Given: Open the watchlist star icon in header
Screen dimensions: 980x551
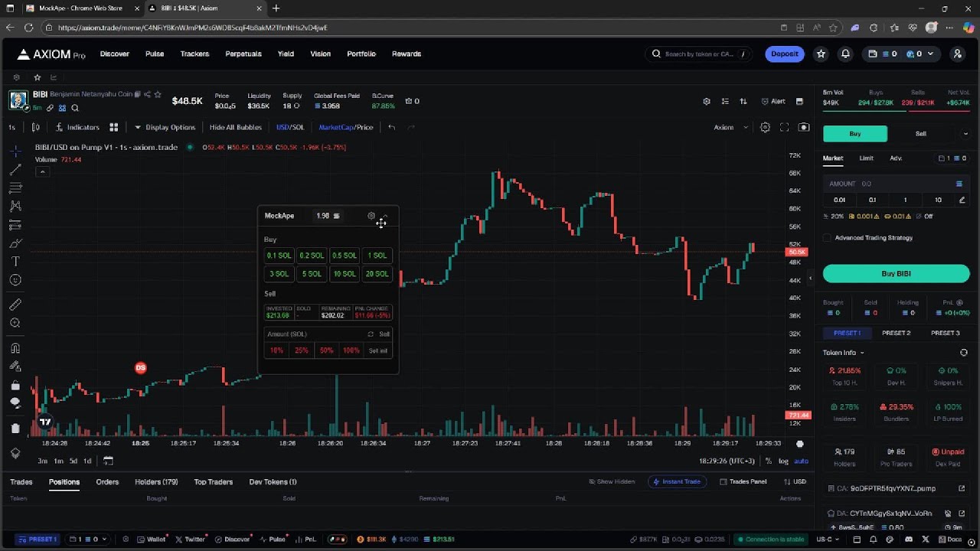Looking at the screenshot, I should coord(822,54).
